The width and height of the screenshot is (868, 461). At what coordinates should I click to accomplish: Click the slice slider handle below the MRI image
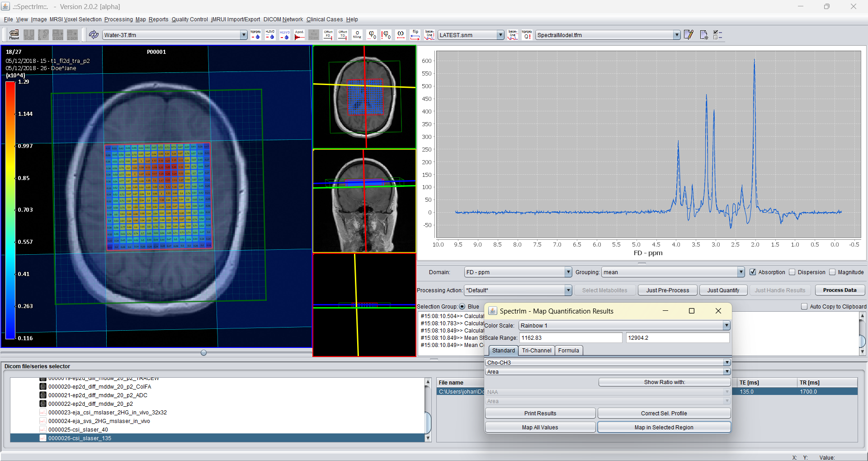203,352
